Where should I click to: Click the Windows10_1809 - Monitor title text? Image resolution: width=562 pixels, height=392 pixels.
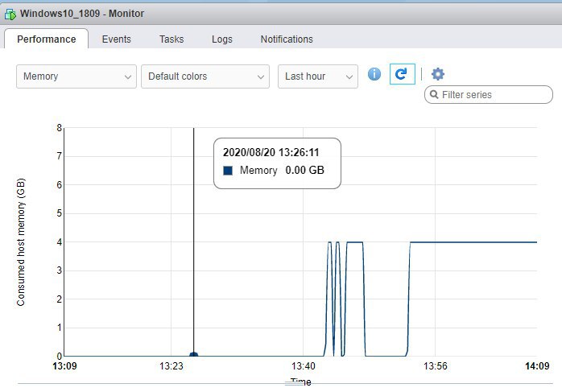pos(82,14)
